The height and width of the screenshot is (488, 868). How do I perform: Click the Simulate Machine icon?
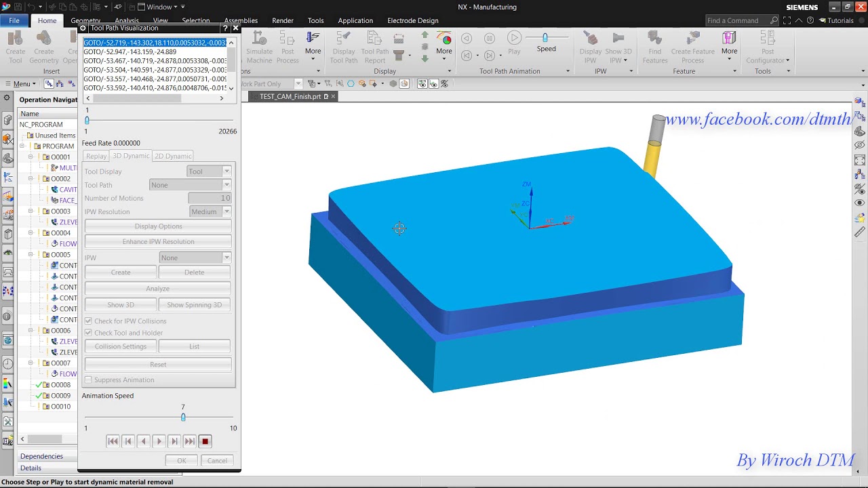point(259,38)
